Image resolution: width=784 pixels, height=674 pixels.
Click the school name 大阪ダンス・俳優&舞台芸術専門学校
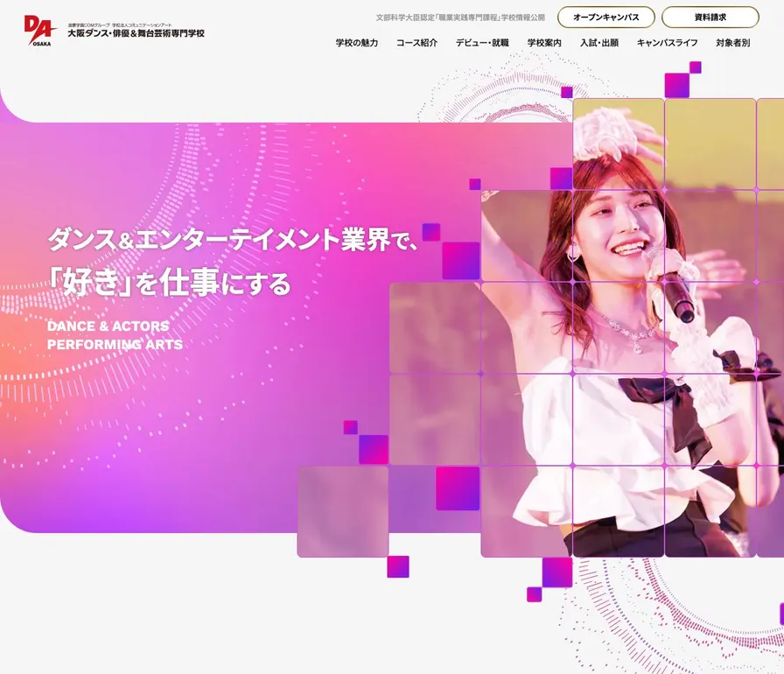[x=136, y=33]
